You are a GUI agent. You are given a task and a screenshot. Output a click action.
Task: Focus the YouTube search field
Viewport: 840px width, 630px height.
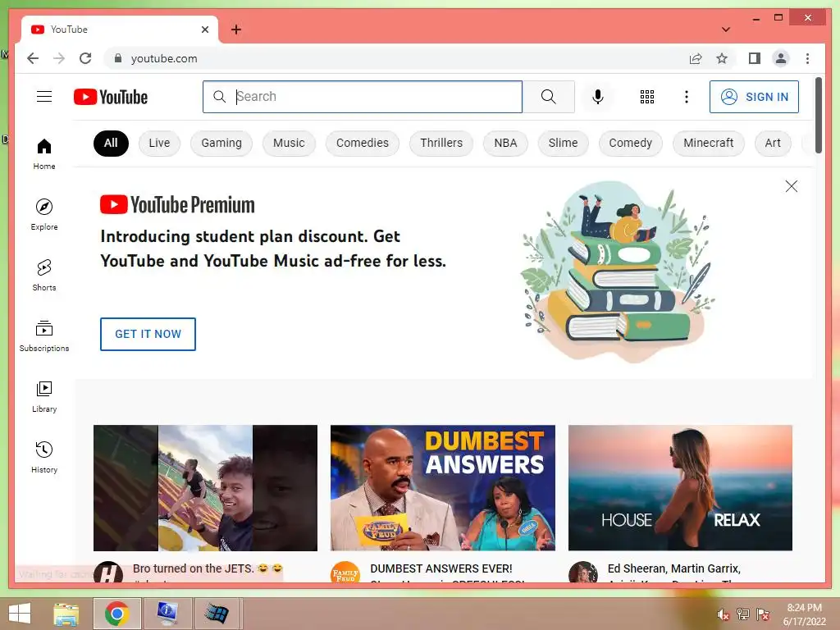click(x=362, y=97)
